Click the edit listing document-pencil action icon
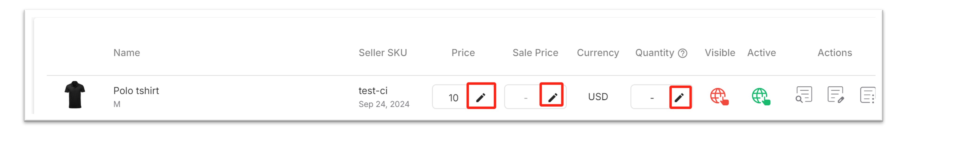The height and width of the screenshot is (152, 980). [835, 94]
